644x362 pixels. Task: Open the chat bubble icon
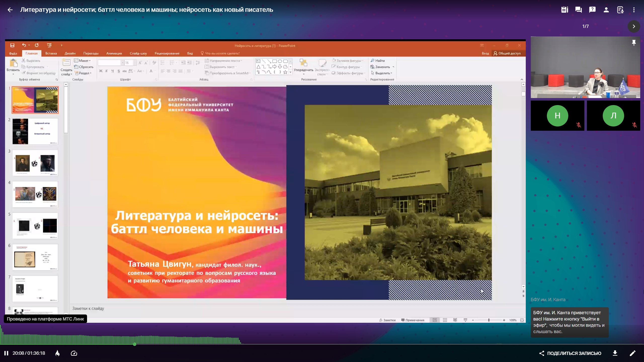pos(578,10)
